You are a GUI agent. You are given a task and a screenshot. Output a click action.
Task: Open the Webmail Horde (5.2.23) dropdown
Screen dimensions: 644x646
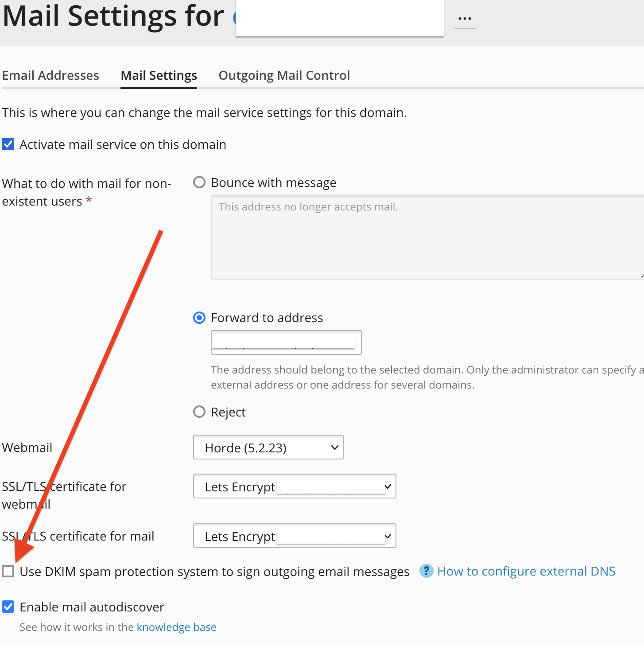[x=268, y=448]
